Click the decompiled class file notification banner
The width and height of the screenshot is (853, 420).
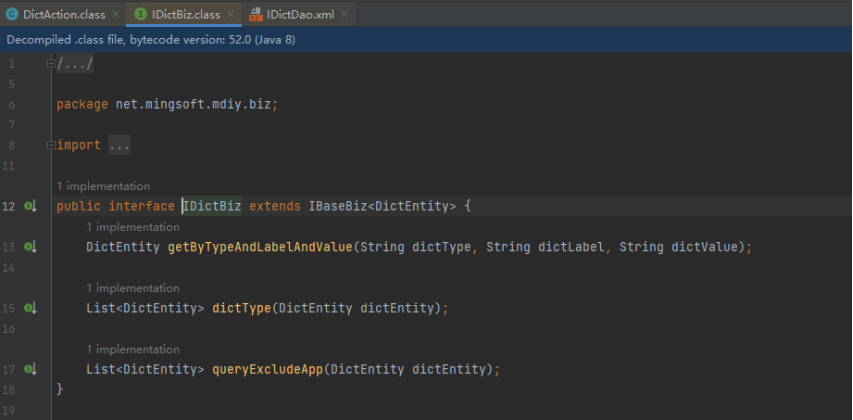[426, 40]
